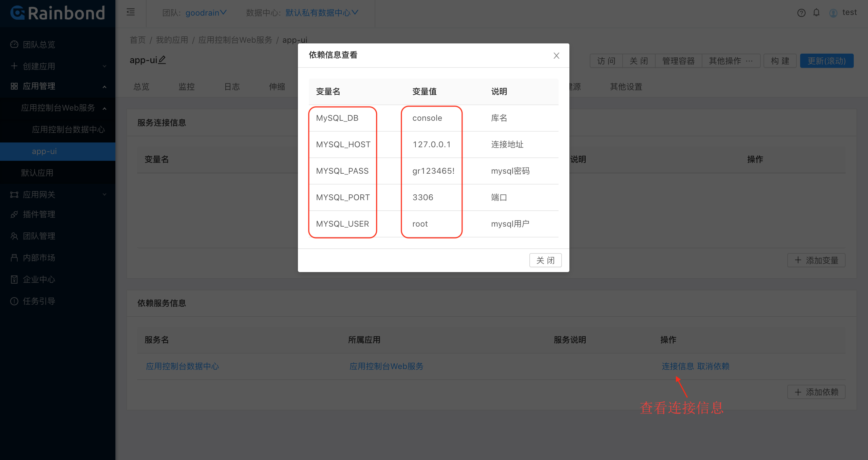Click the 取消依赖 link
868x460 pixels.
pyautogui.click(x=713, y=366)
